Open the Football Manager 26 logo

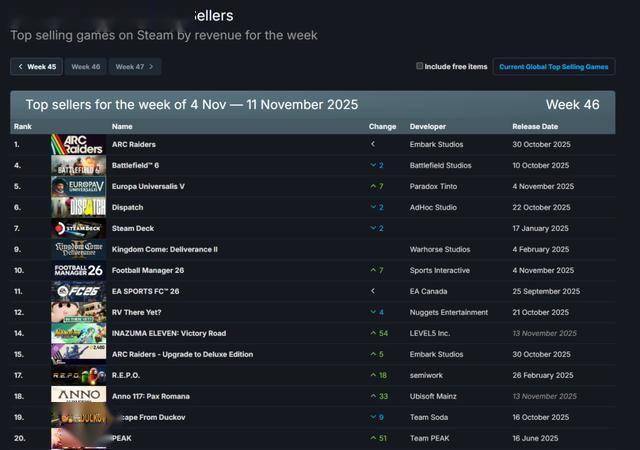pyautogui.click(x=78, y=270)
